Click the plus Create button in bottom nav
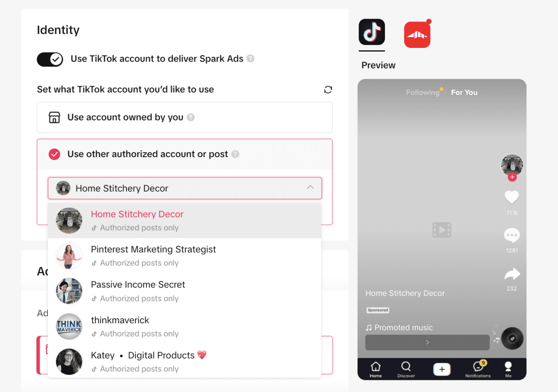558x392 pixels. (441, 369)
